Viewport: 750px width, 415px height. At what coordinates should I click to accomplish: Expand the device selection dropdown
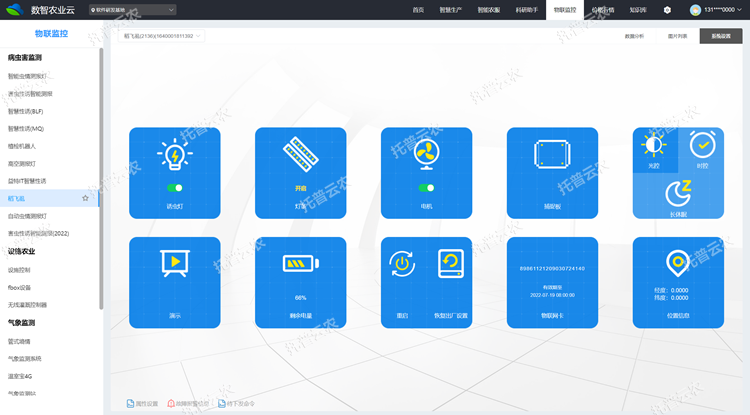pyautogui.click(x=161, y=36)
